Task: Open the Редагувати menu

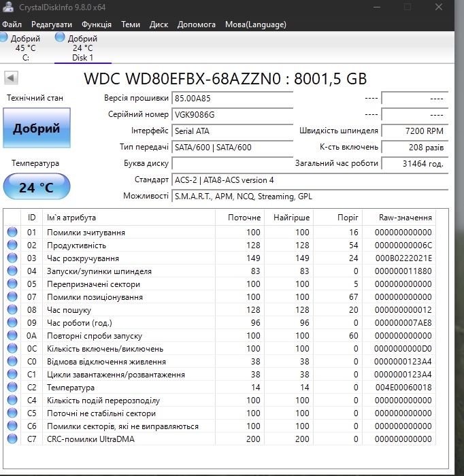Action: coord(52,24)
